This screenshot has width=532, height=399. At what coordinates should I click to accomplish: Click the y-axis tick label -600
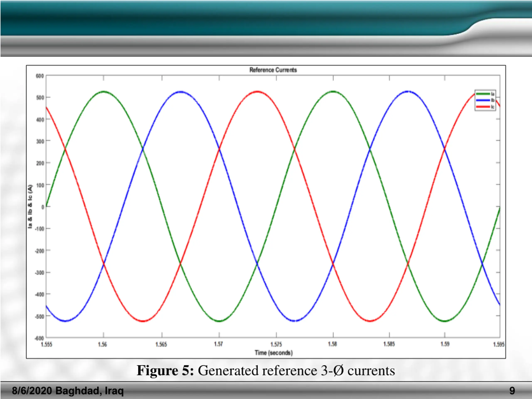coord(39,338)
